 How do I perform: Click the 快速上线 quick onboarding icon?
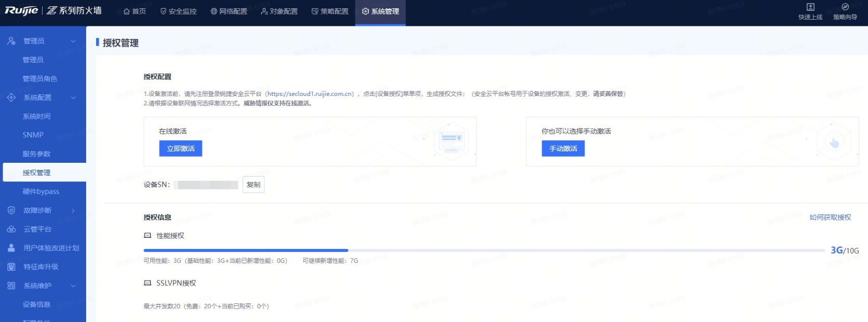point(810,7)
